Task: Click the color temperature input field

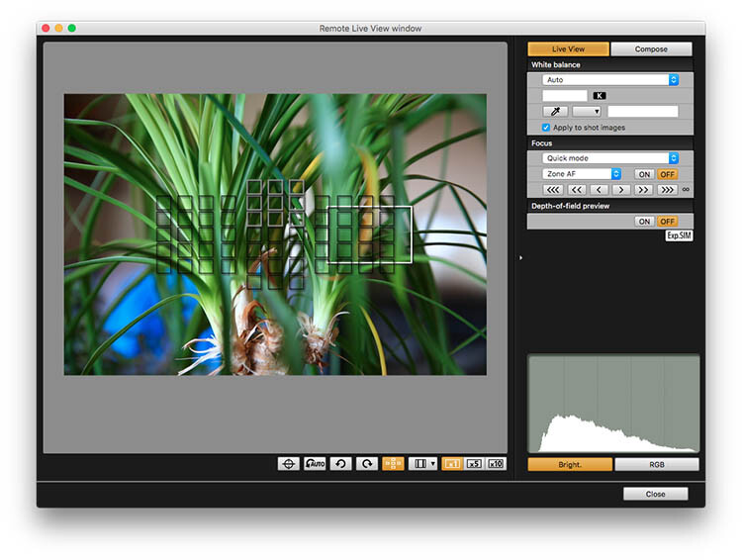Action: (564, 96)
